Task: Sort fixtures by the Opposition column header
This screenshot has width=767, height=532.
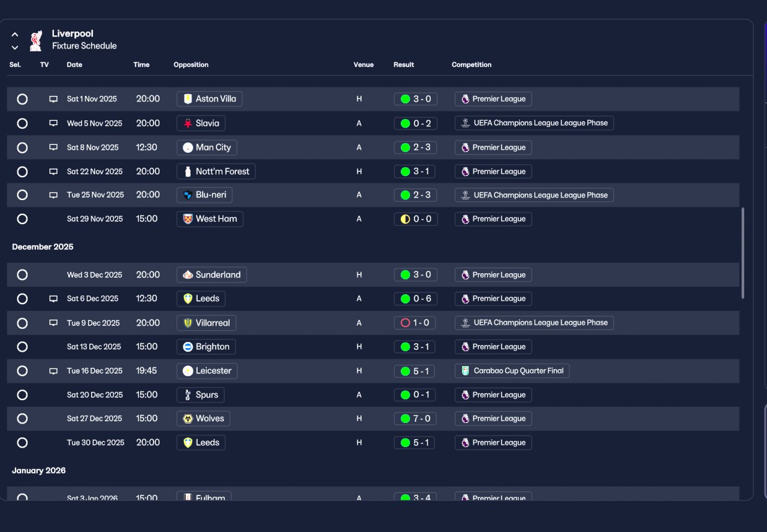Action: coord(191,65)
